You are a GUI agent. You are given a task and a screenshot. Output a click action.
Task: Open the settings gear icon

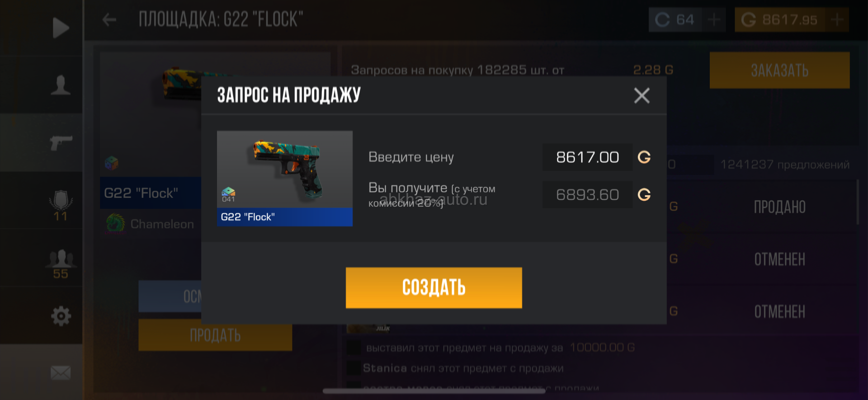[x=61, y=316]
